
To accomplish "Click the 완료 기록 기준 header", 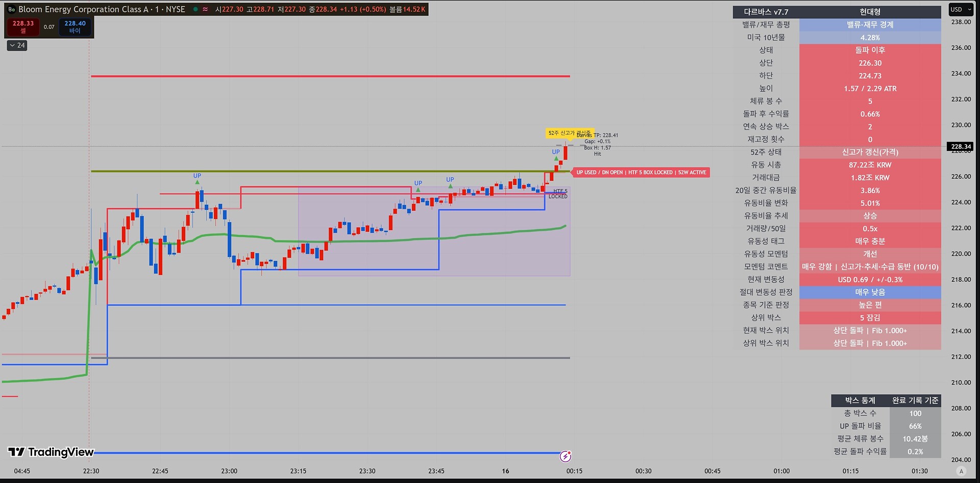I will tap(915, 400).
